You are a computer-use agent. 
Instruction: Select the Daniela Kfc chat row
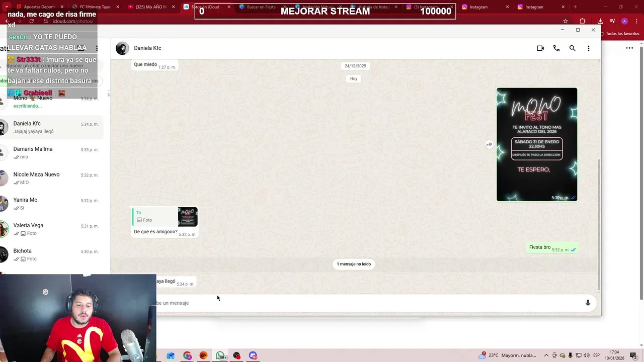[52, 127]
